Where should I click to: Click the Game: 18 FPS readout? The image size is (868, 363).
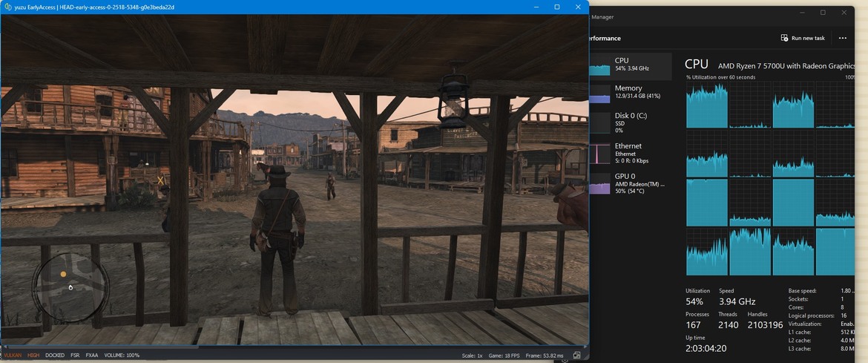point(503,356)
